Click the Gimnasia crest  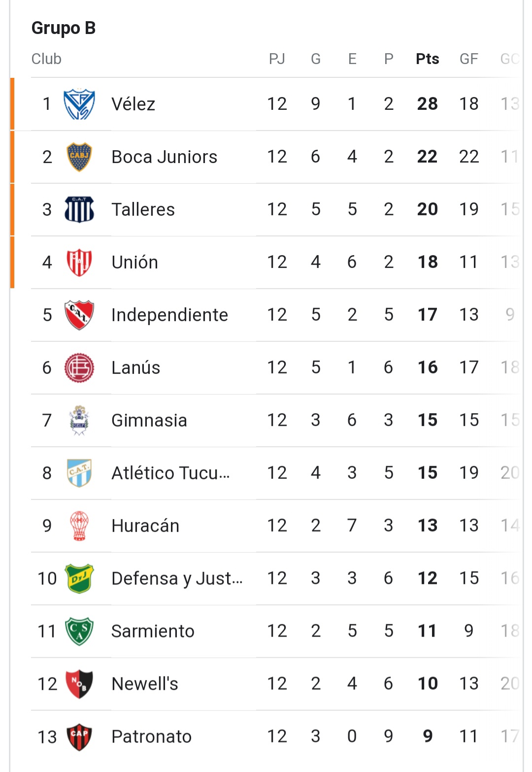click(x=79, y=420)
